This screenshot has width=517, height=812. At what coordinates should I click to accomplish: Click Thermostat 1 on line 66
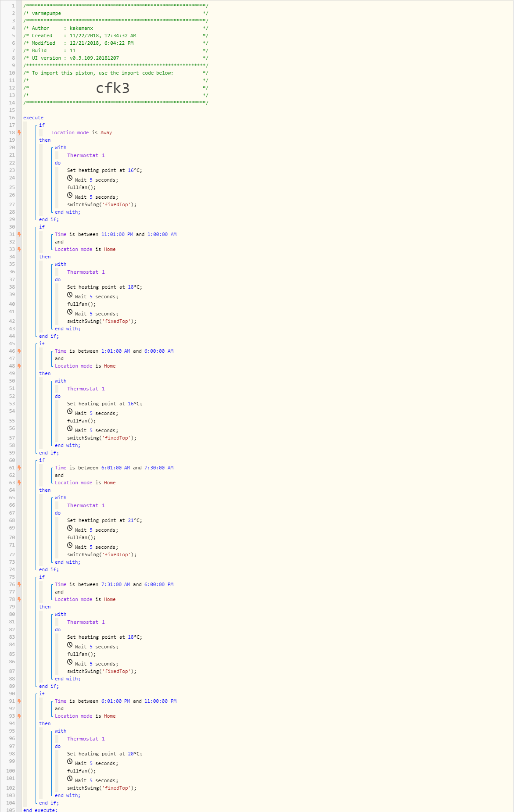click(x=86, y=505)
